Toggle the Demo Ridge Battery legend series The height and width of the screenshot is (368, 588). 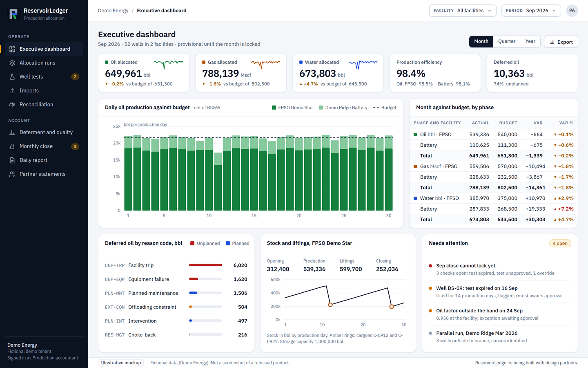tap(343, 108)
